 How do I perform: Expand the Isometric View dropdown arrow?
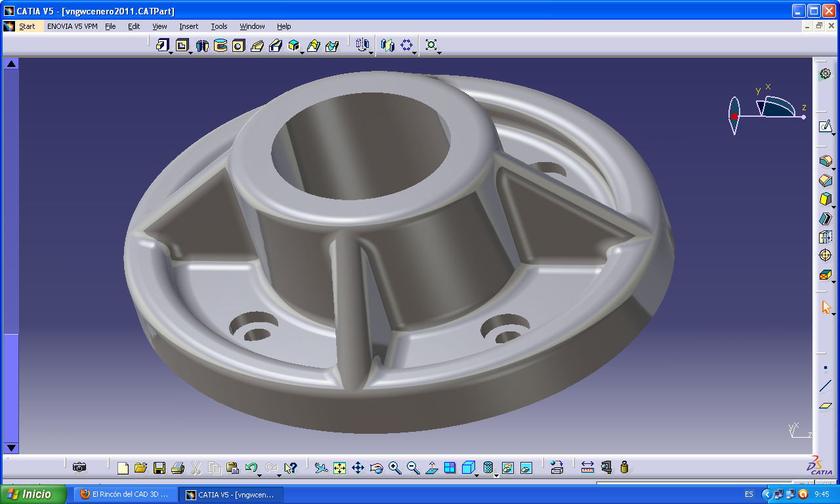(477, 474)
